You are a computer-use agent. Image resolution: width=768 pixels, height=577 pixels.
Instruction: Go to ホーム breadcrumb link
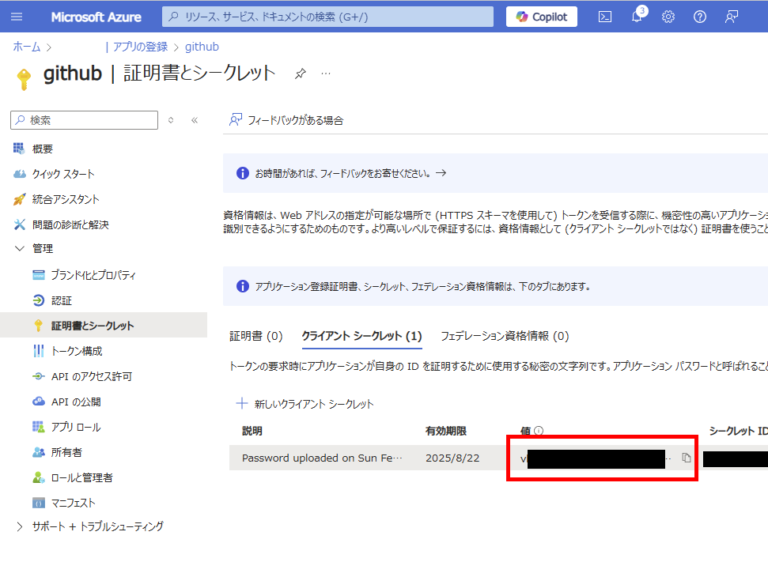[x=26, y=47]
